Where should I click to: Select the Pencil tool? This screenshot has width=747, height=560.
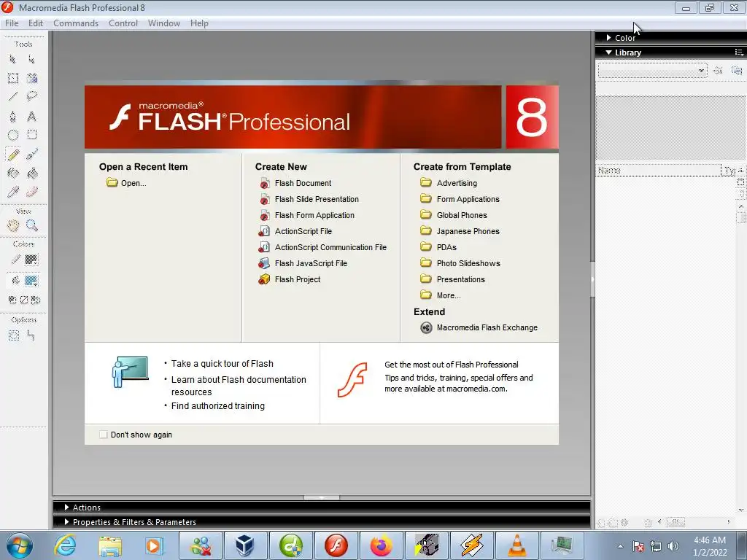click(13, 155)
